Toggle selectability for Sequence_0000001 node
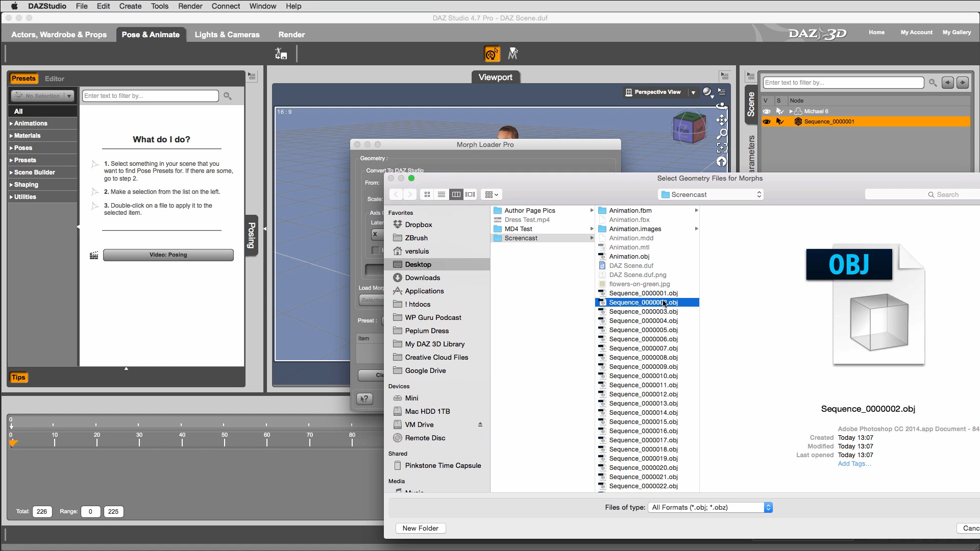 pos(780,121)
